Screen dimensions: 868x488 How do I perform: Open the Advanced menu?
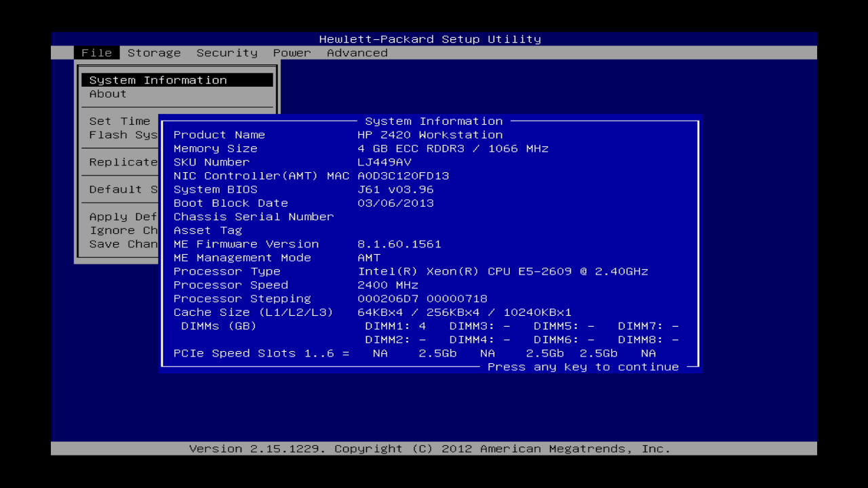357,53
